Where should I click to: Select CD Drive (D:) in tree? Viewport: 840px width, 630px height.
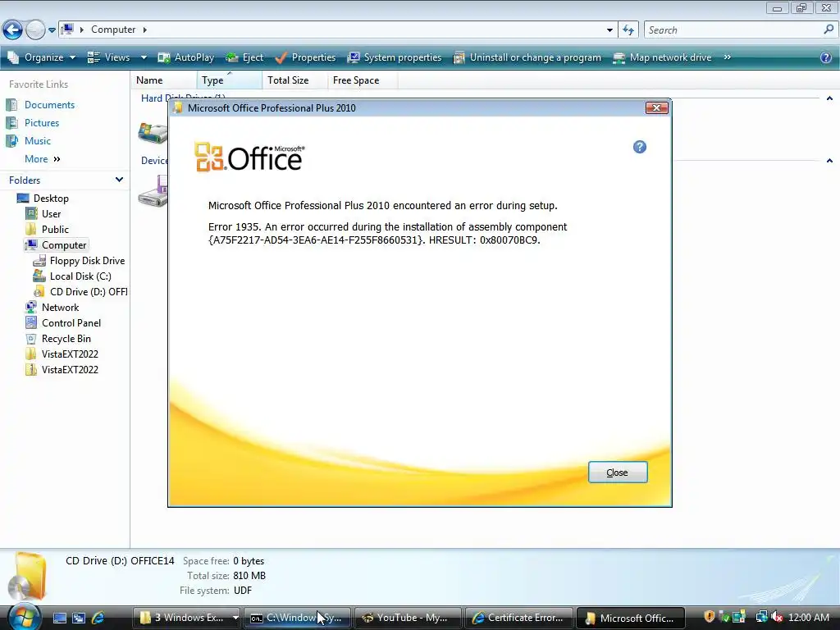(x=89, y=292)
